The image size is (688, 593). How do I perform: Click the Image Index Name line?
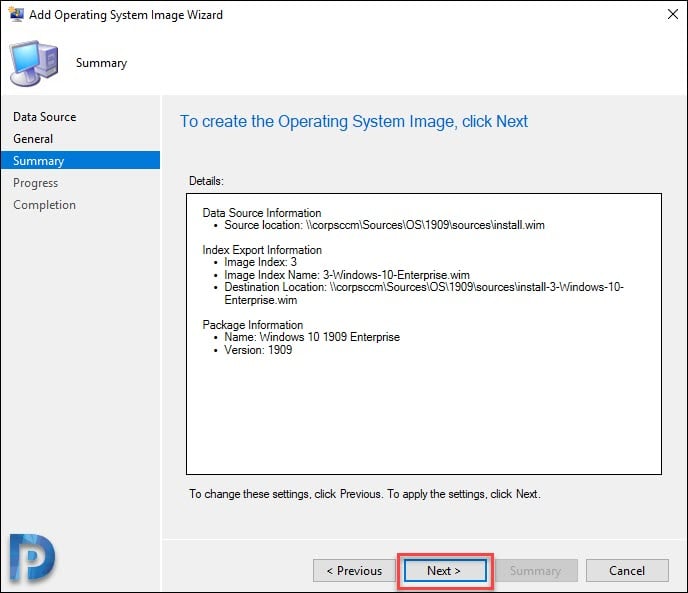click(347, 275)
